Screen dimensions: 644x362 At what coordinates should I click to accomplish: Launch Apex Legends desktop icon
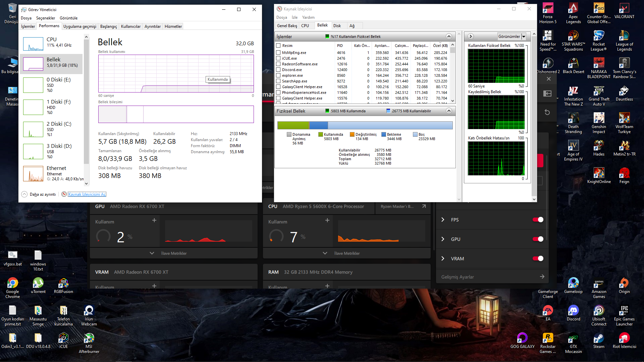pyautogui.click(x=573, y=13)
